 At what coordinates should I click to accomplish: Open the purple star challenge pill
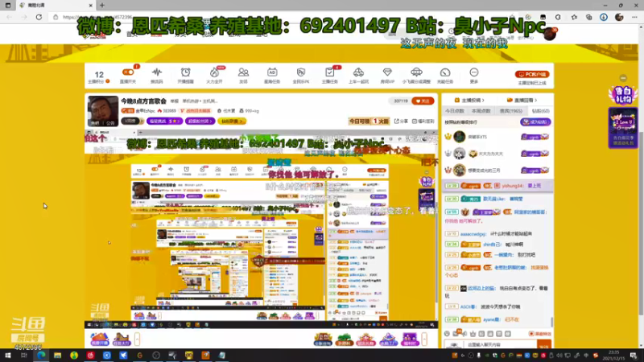click(x=164, y=121)
